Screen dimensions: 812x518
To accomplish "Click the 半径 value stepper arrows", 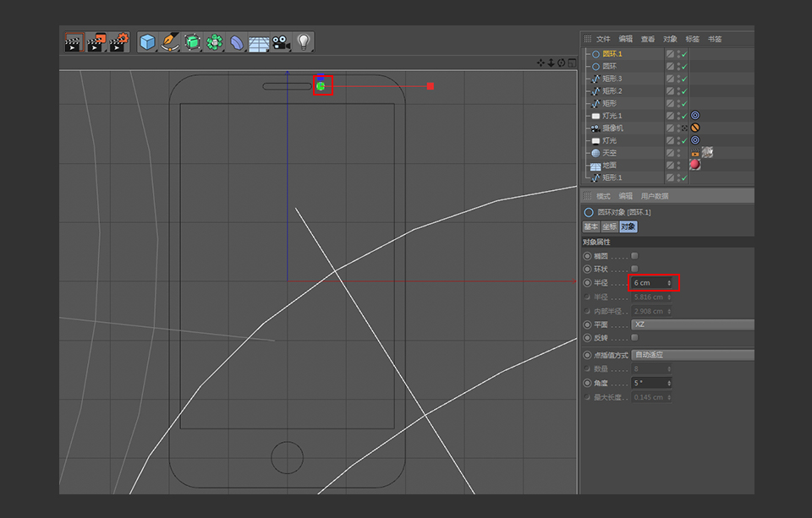I will tap(671, 282).
